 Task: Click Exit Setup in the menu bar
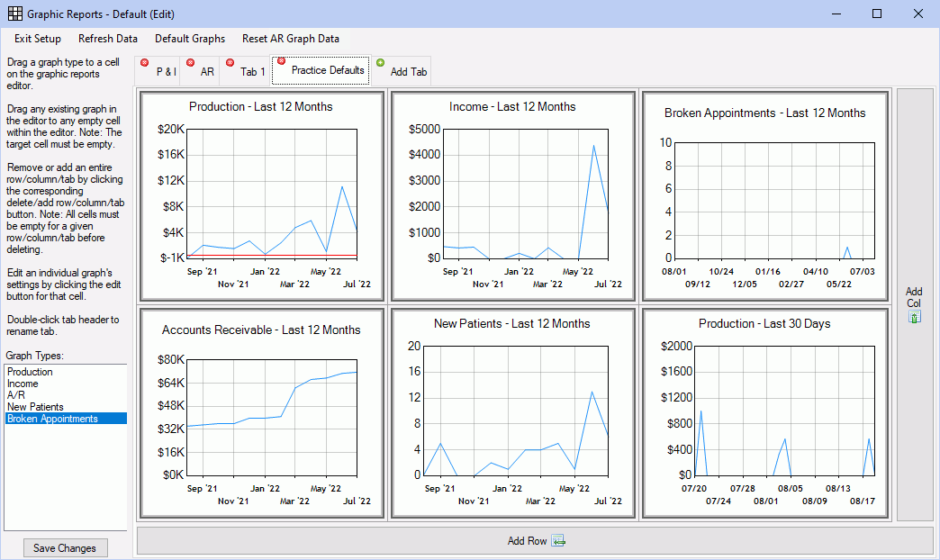click(38, 39)
